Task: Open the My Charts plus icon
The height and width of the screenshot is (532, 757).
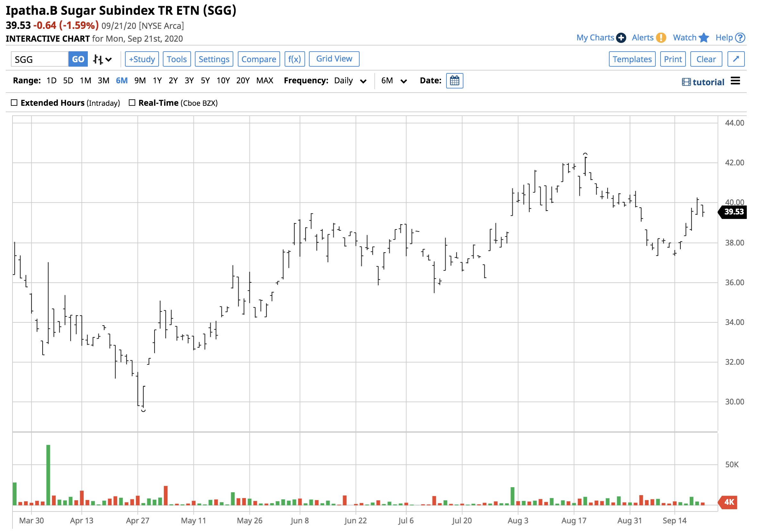Action: (621, 38)
